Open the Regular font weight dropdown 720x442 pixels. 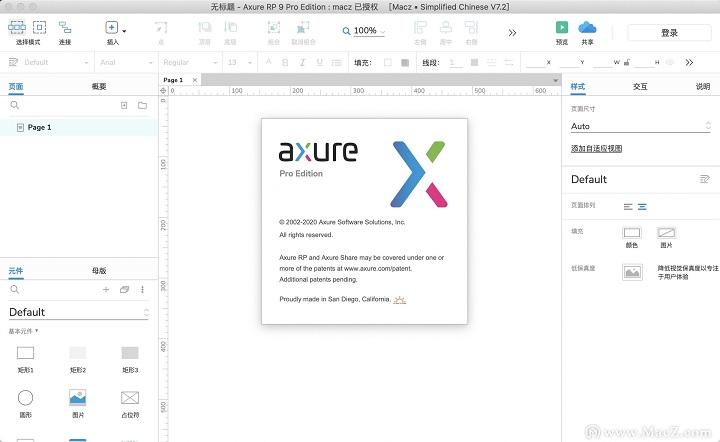(x=190, y=62)
